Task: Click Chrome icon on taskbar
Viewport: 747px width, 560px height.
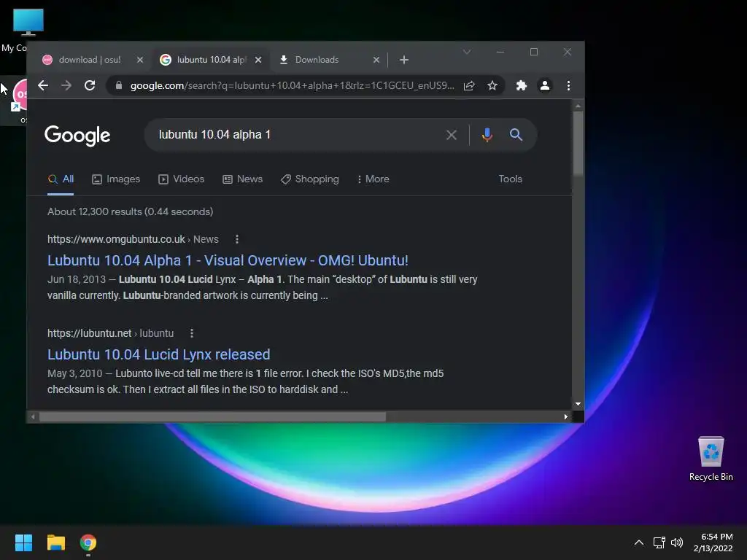Action: 88,542
